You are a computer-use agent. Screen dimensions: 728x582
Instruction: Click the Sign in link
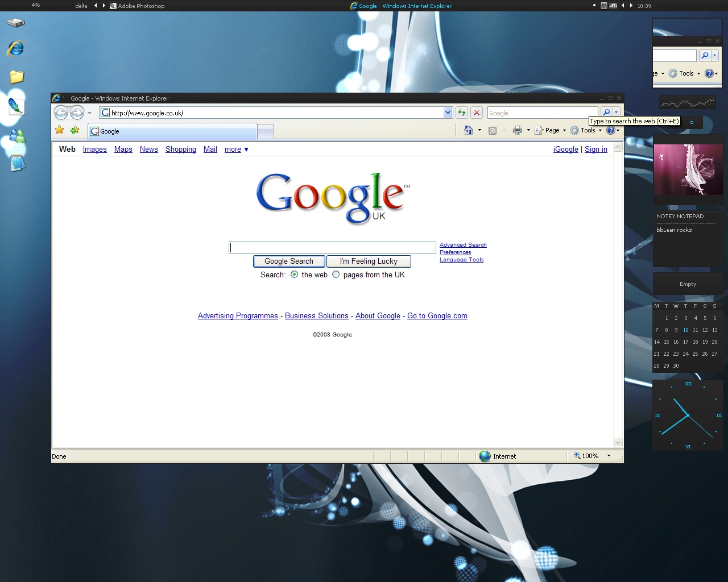pyautogui.click(x=596, y=149)
